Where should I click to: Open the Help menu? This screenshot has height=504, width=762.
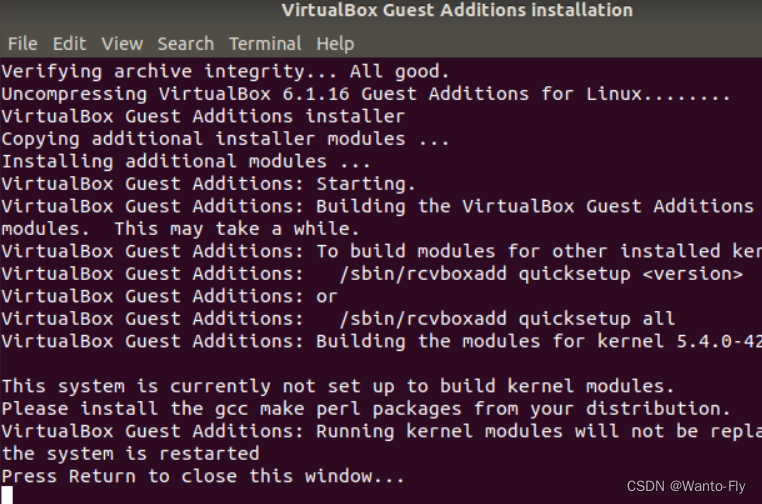tap(335, 44)
